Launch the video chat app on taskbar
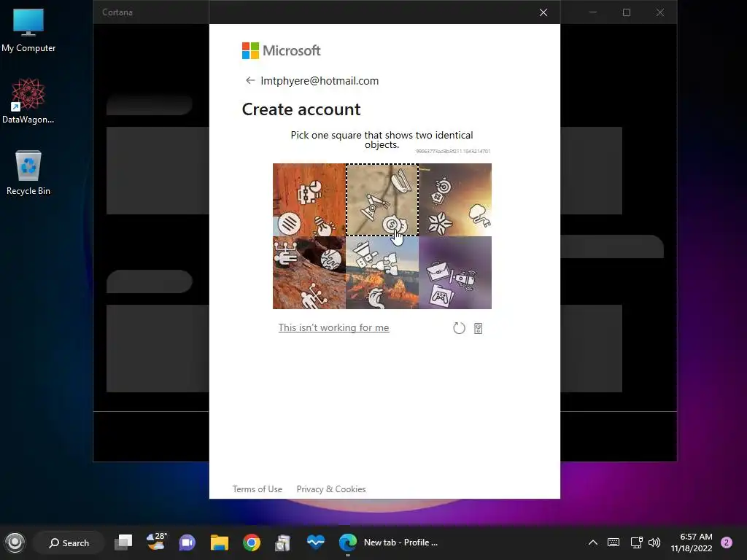 187,542
